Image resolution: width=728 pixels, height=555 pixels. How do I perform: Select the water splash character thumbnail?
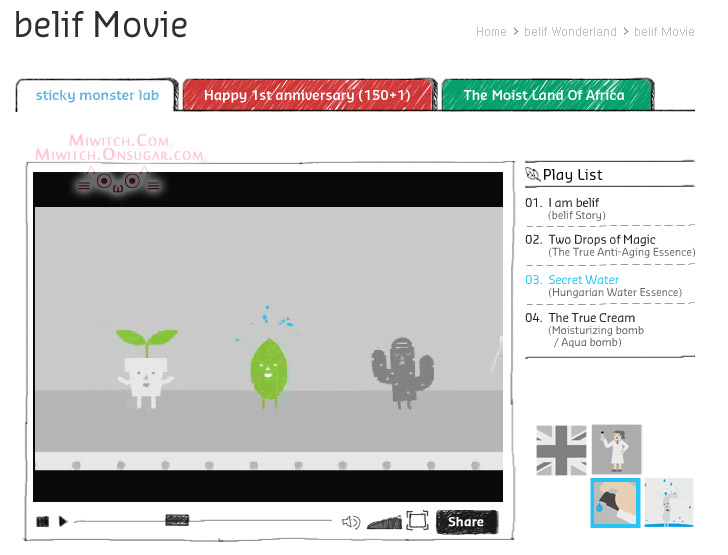click(669, 503)
